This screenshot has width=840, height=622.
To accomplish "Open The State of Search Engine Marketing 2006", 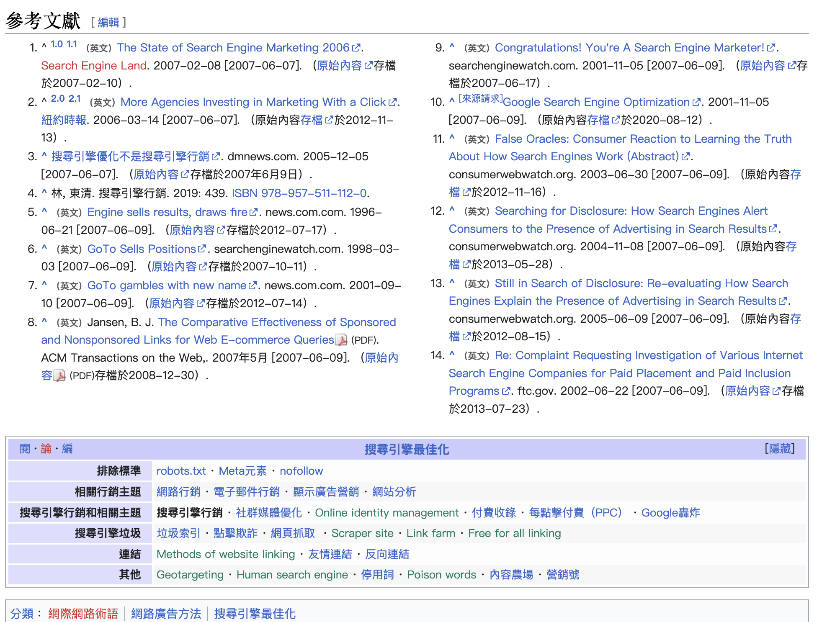I will [233, 48].
